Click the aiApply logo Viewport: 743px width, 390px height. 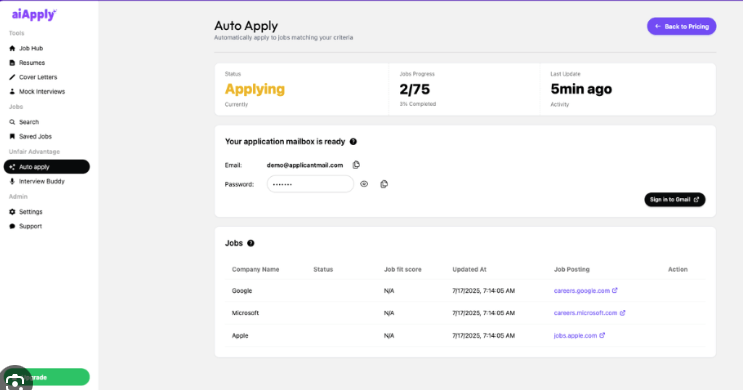(34, 15)
